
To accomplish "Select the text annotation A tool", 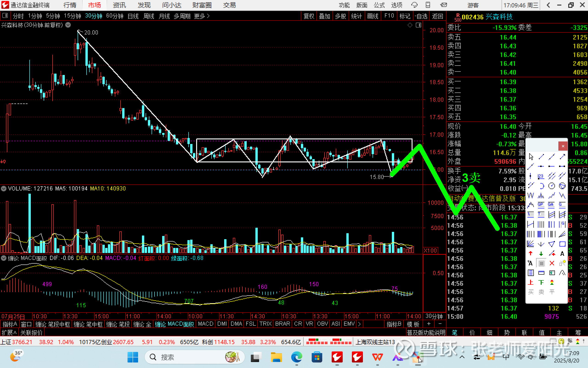I will click(x=562, y=254).
